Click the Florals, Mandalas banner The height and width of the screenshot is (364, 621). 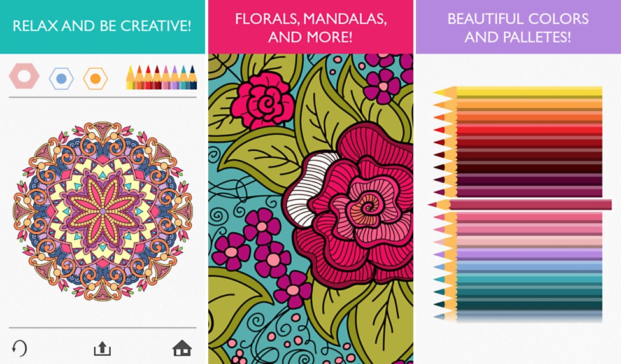(x=311, y=27)
